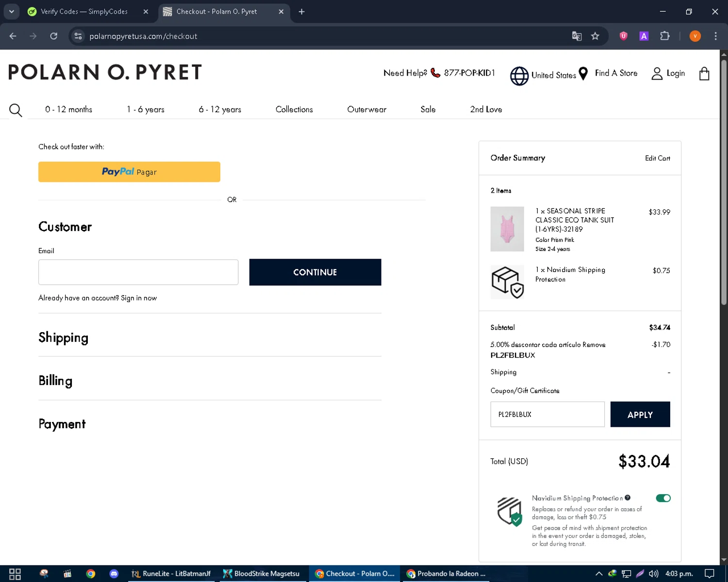Open the shopping bag cart icon
Screen dimensions: 728x582
click(x=704, y=74)
